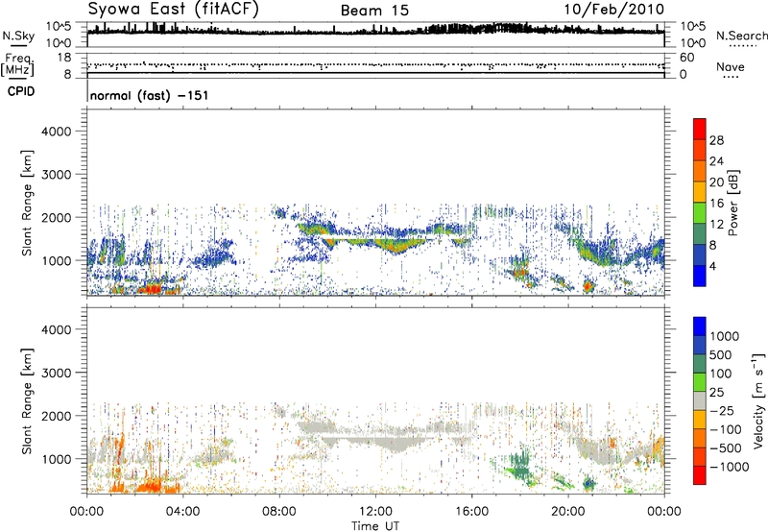The image size is (768, 532).
Task: Click the "Syowa East (fitACF)" plot title
Action: (173, 9)
